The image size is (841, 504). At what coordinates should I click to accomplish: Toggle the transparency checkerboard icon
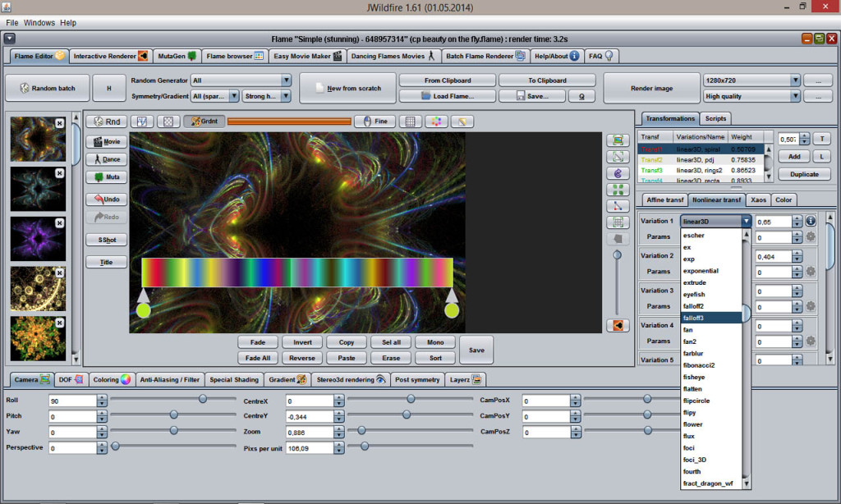point(168,121)
